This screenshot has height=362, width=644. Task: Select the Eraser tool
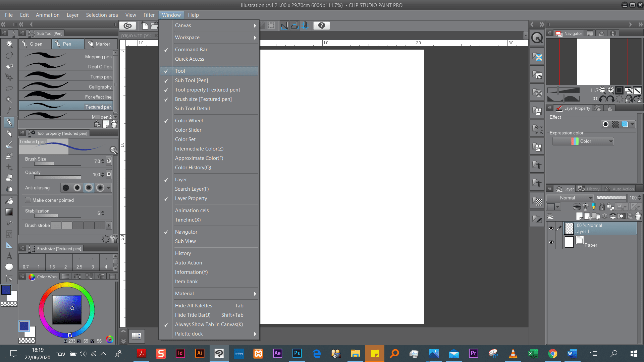tap(9, 178)
